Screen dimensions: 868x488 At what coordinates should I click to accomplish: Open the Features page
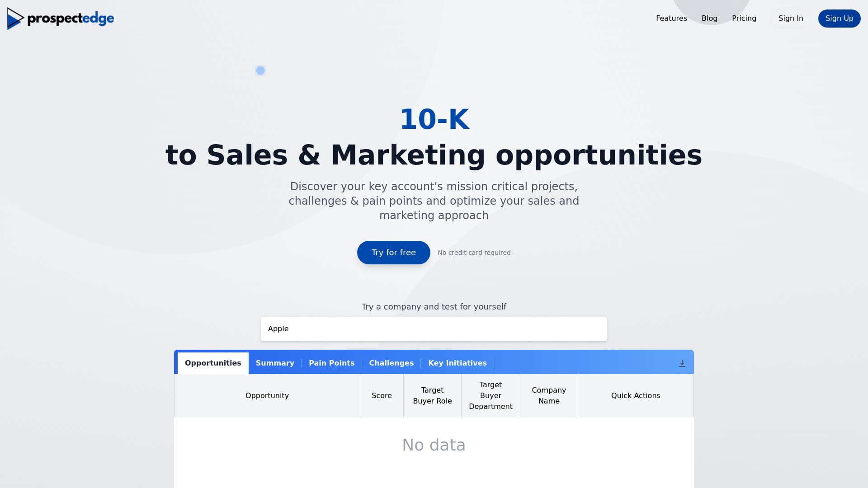[671, 19]
